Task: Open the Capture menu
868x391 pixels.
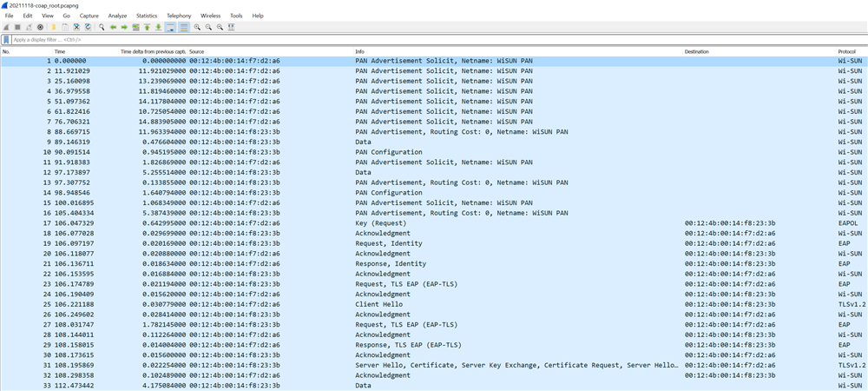Action: pyautogui.click(x=89, y=16)
